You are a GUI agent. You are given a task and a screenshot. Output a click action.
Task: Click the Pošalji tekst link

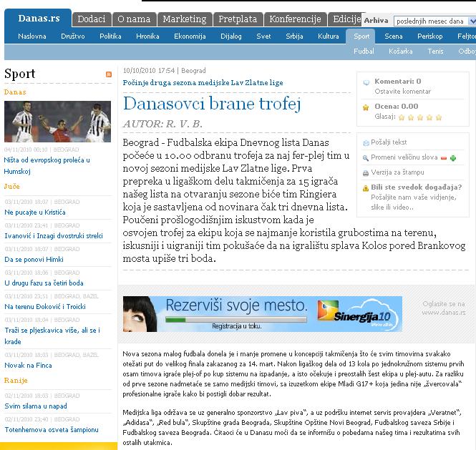point(389,142)
